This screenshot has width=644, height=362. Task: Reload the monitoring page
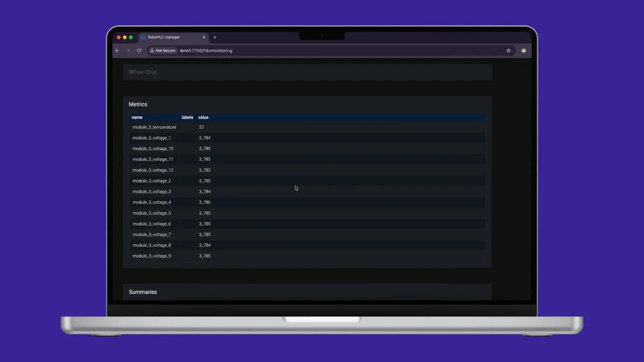click(139, 50)
